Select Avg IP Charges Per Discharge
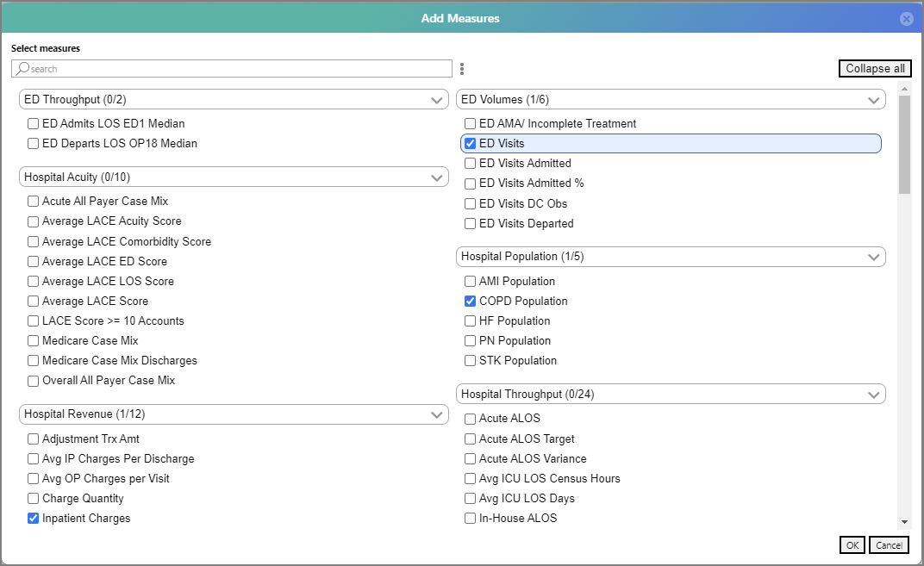Viewport: 924px width, 566px height. click(x=34, y=459)
